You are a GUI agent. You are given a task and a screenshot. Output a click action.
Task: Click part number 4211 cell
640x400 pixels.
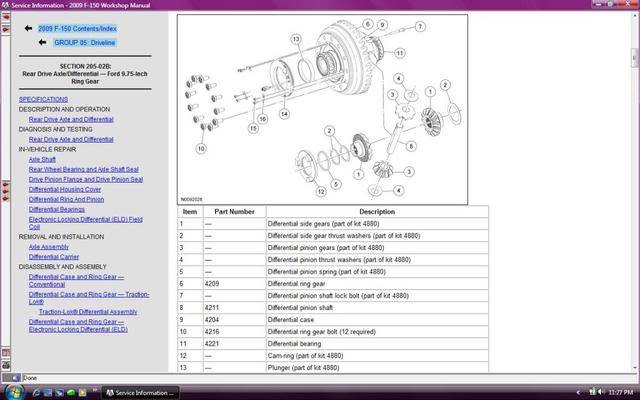234,308
